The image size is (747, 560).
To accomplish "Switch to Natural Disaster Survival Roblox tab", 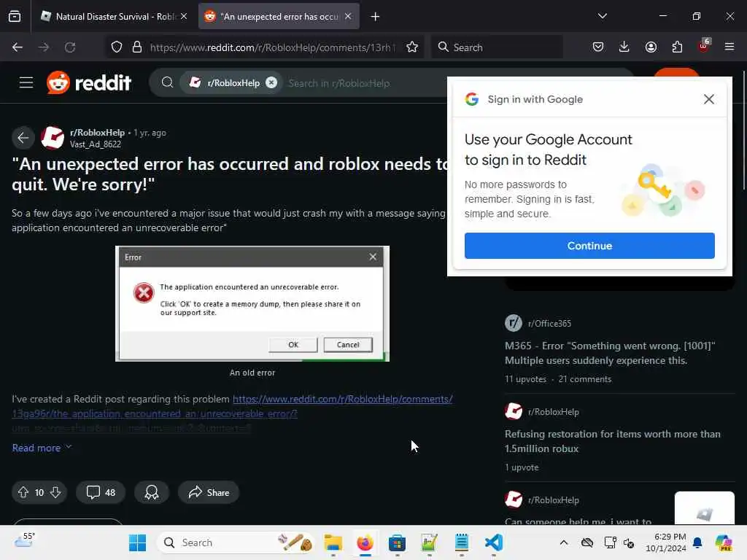I will [x=115, y=17].
